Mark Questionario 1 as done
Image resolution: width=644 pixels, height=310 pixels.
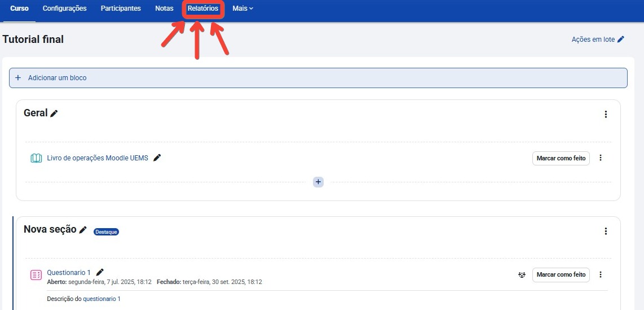point(561,274)
